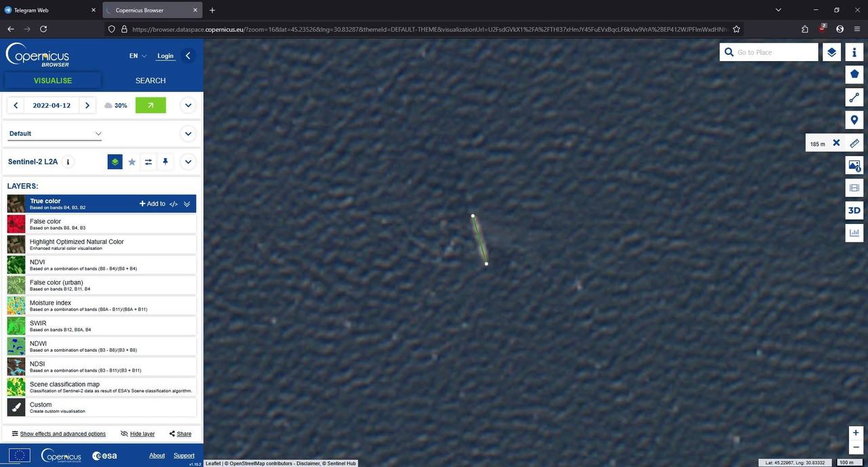Click the Go to Place search field
The width and height of the screenshot is (868, 467).
[x=775, y=52]
